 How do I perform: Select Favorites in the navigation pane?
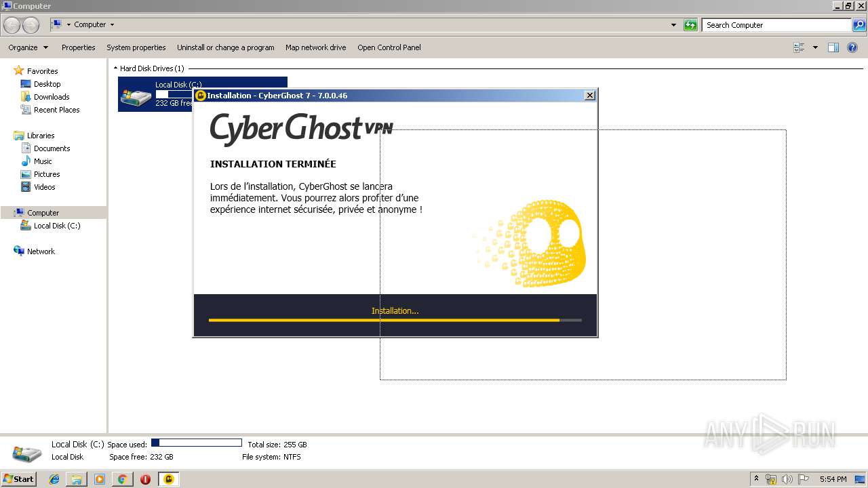tap(42, 71)
